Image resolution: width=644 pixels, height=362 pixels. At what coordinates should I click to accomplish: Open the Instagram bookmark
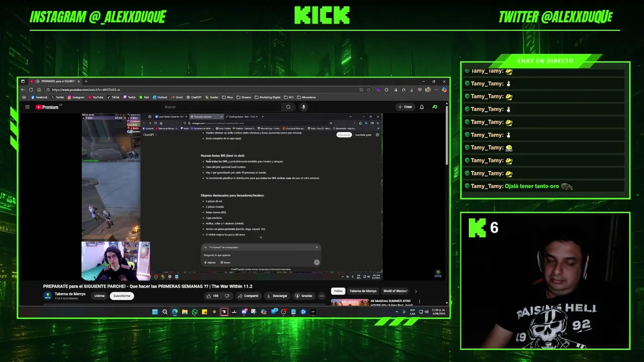(76, 97)
